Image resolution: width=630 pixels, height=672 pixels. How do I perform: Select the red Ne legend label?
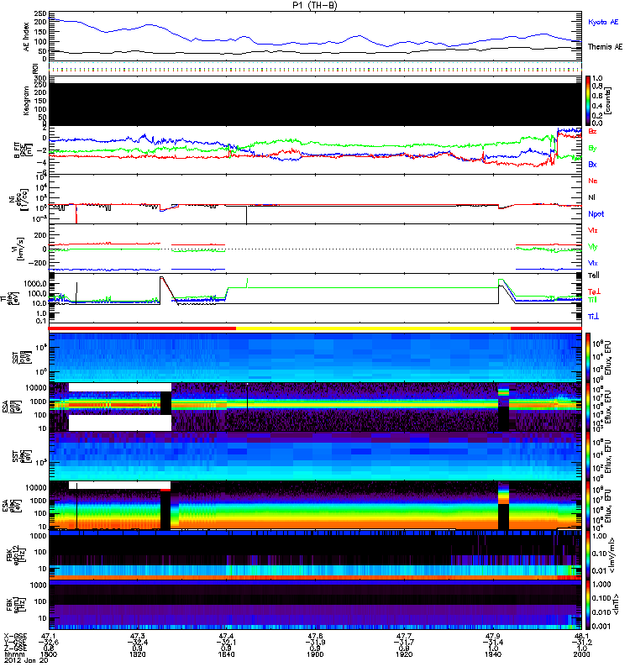[593, 181]
